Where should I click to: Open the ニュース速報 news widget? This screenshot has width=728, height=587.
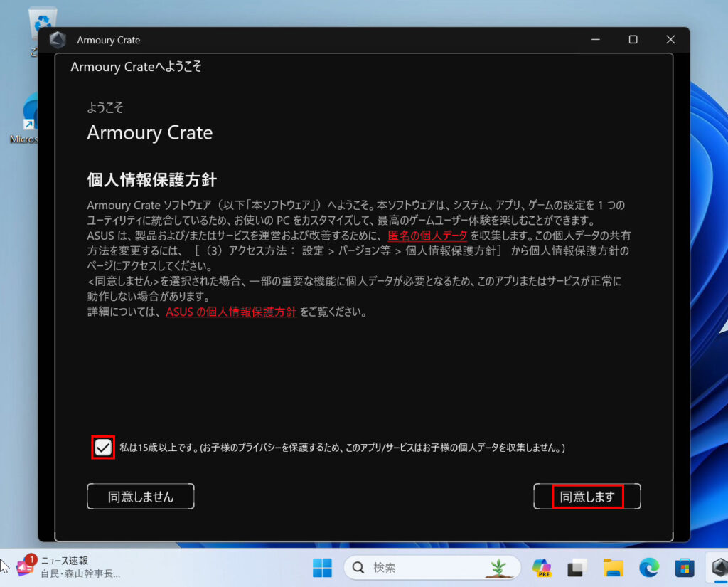(x=70, y=567)
